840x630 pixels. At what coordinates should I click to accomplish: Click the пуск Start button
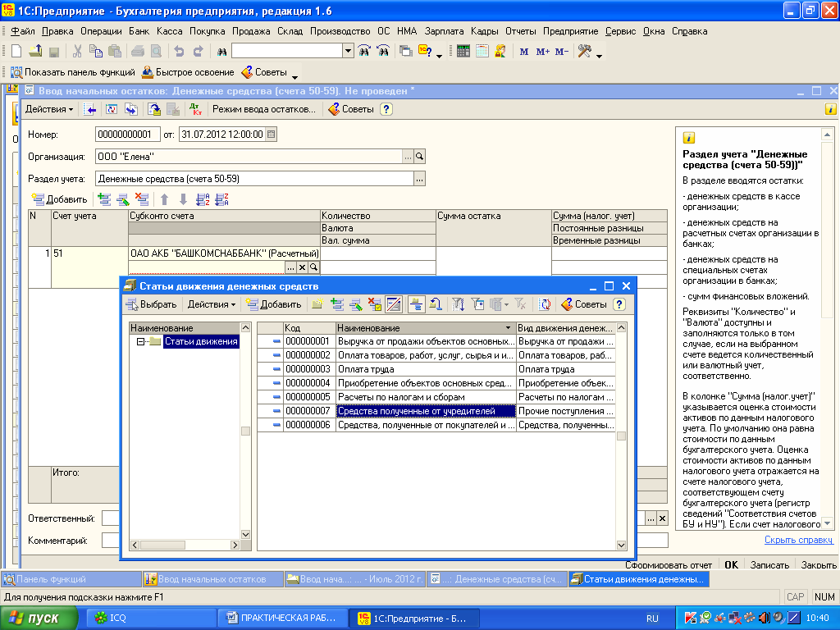(38, 618)
